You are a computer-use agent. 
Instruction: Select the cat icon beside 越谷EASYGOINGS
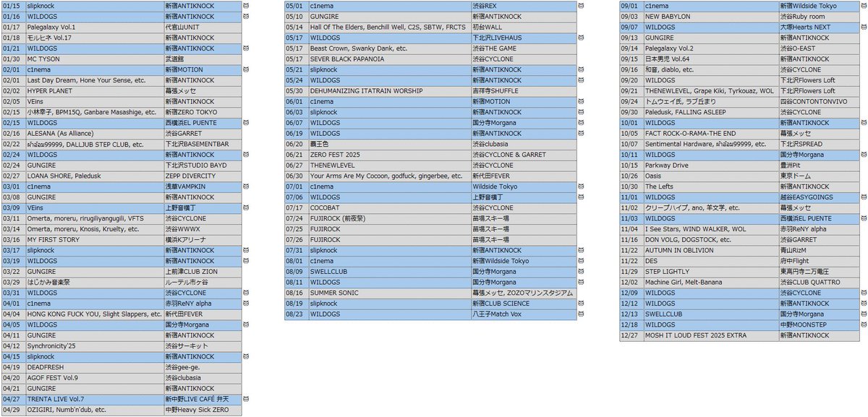pyautogui.click(x=864, y=197)
